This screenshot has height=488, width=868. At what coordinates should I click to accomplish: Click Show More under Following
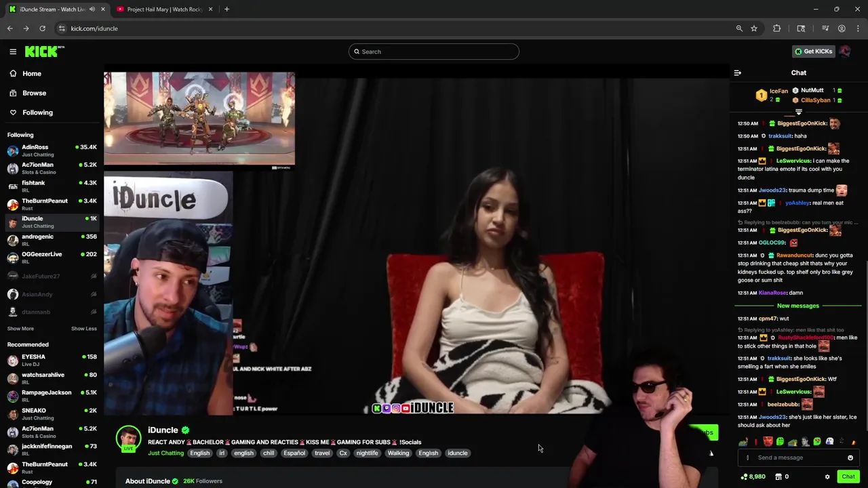[20, 329]
